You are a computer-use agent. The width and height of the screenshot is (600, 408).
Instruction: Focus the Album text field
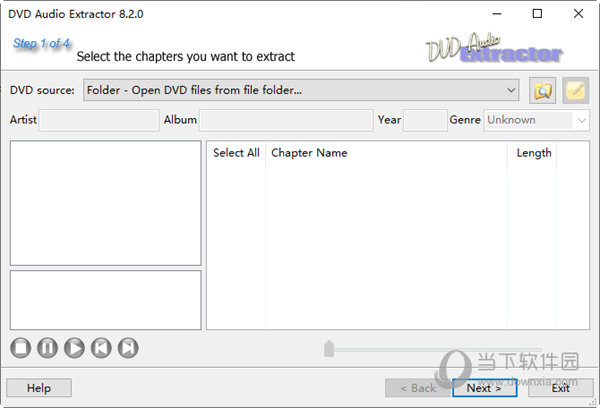(x=286, y=120)
